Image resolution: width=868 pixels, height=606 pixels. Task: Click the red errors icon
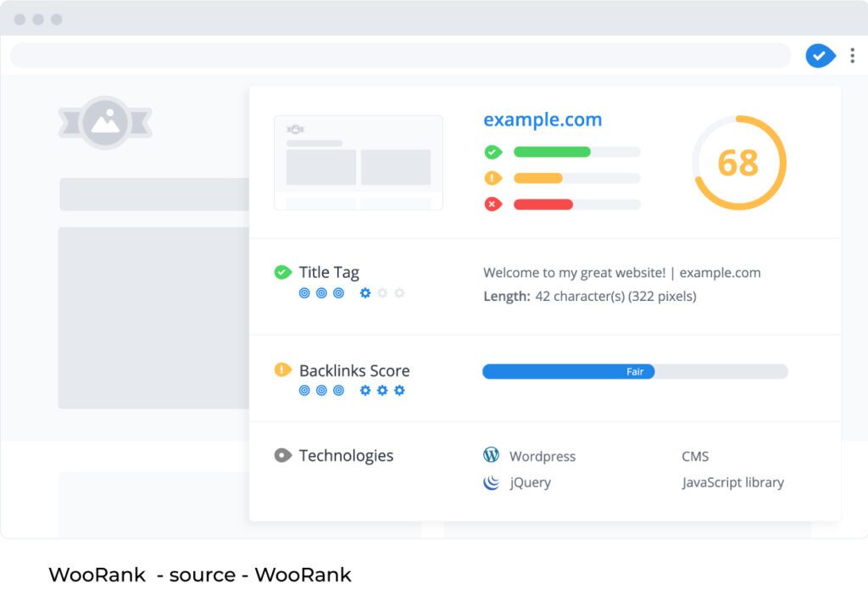point(493,204)
